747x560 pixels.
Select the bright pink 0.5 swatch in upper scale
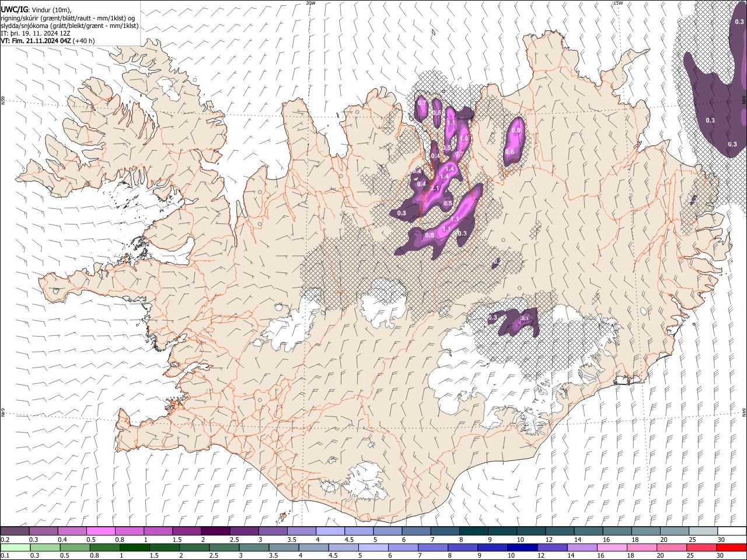tap(101, 531)
